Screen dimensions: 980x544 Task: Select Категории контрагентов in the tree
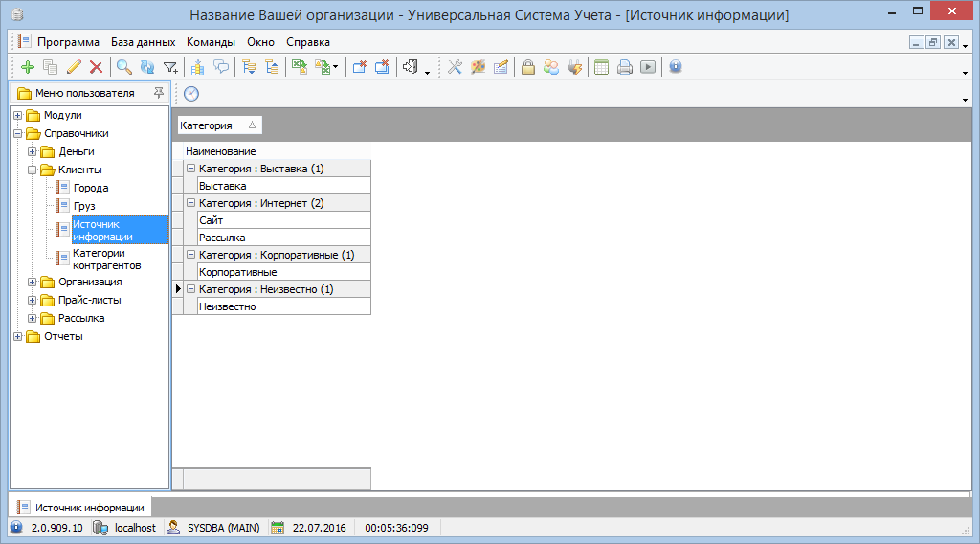pyautogui.click(x=106, y=260)
